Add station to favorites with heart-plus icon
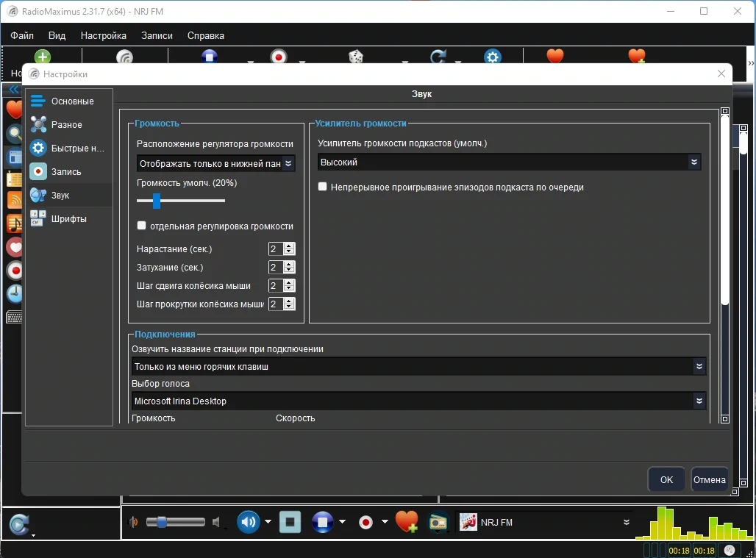 point(407,522)
